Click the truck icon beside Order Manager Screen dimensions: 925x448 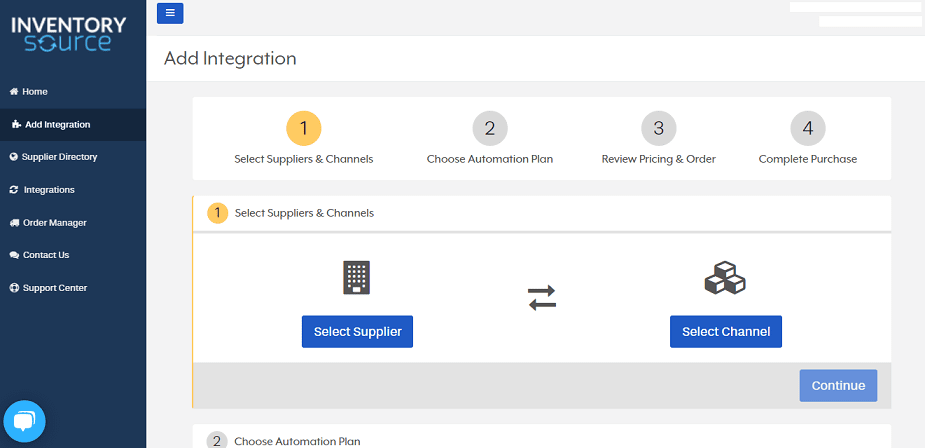[x=15, y=223]
